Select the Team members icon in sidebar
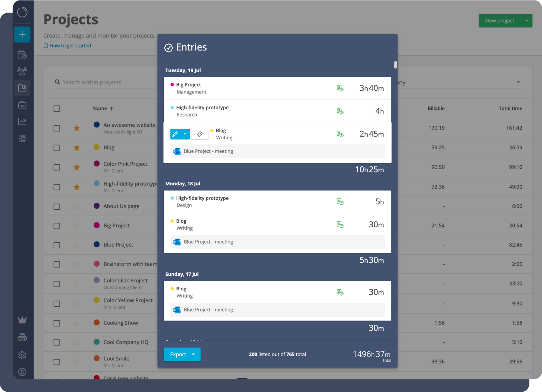This screenshot has height=392, width=542. (22, 71)
